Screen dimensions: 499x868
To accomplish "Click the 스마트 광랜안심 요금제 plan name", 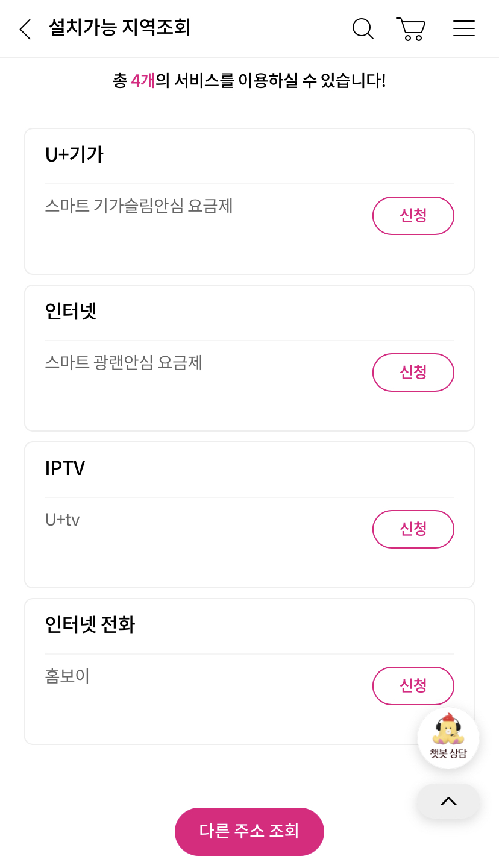I will 124,363.
